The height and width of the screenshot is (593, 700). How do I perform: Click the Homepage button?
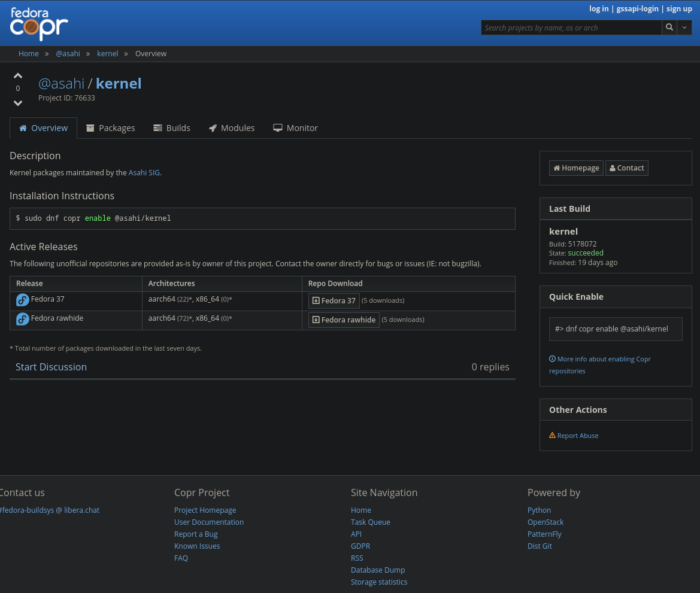576,168
